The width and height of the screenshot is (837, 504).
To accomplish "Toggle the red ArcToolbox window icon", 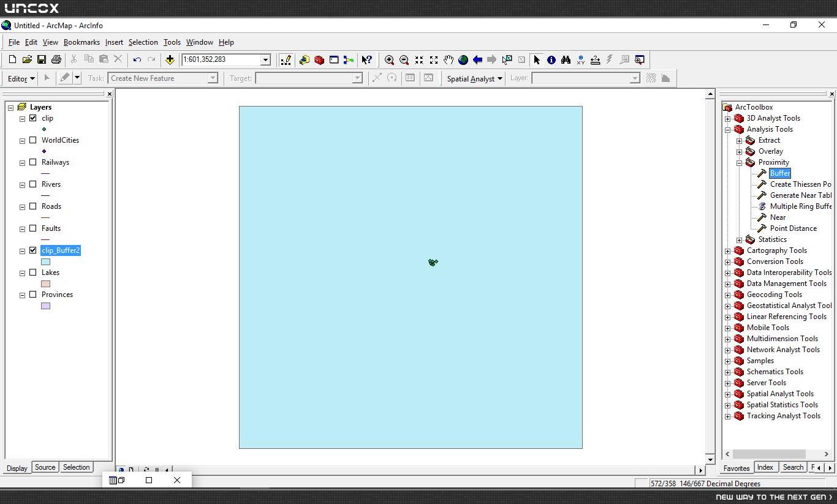I will pyautogui.click(x=319, y=59).
